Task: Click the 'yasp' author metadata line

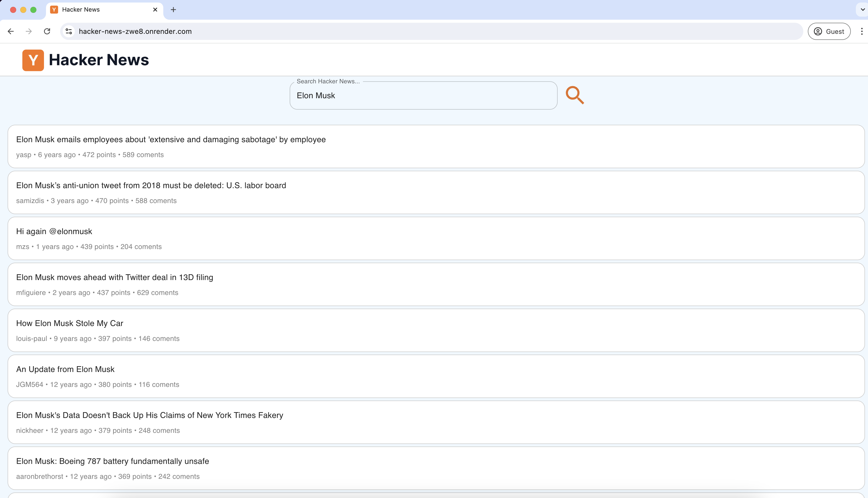Action: click(90, 155)
